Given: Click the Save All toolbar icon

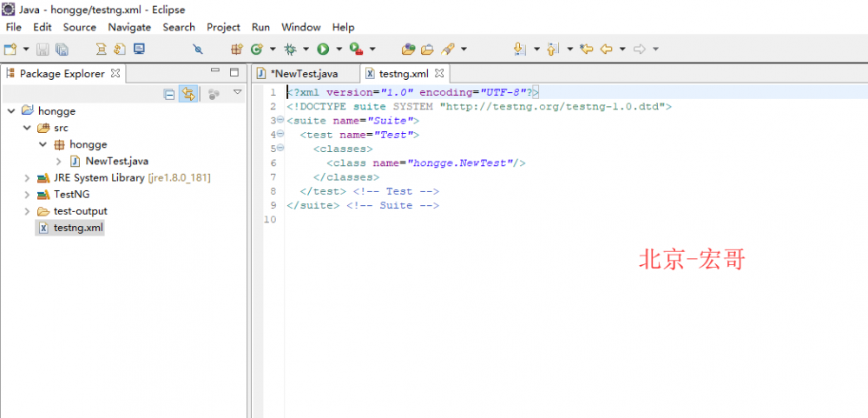Looking at the screenshot, I should tap(62, 50).
